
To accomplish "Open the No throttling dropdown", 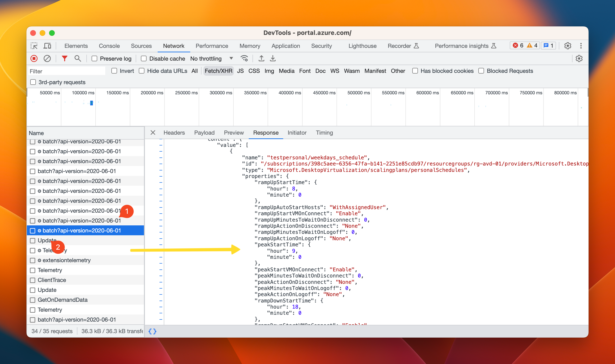I will (211, 59).
